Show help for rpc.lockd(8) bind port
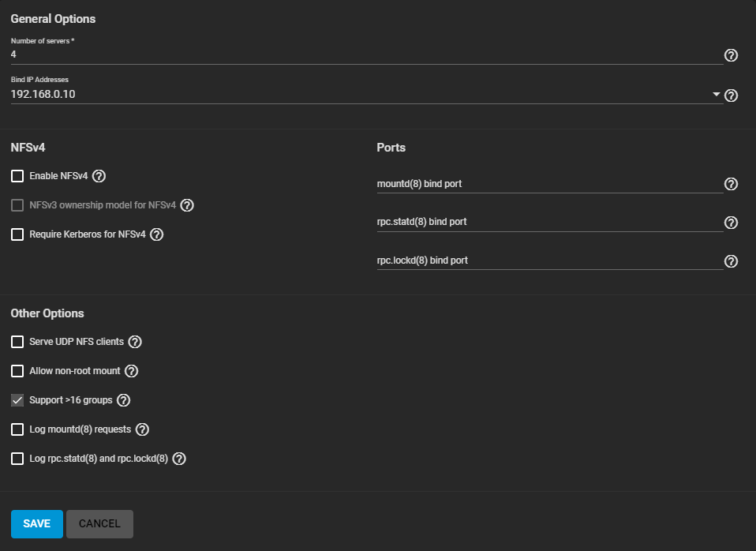756x551 pixels. (731, 261)
